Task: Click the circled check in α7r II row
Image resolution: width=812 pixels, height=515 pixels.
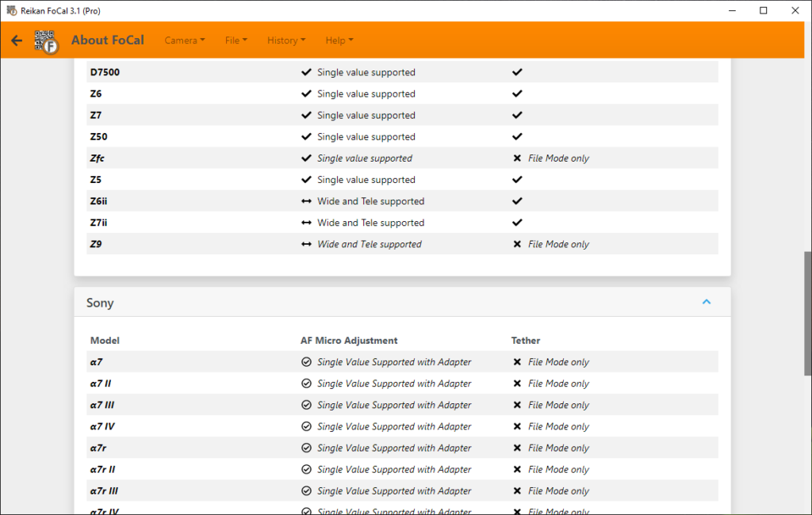Action: tap(306, 470)
